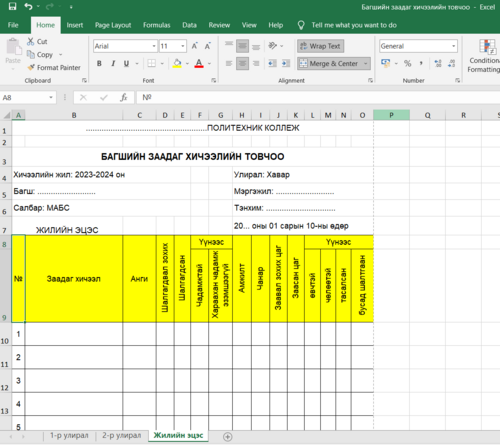
Task: Expand the Merge & Center dropdown arrow
Action: [366, 63]
